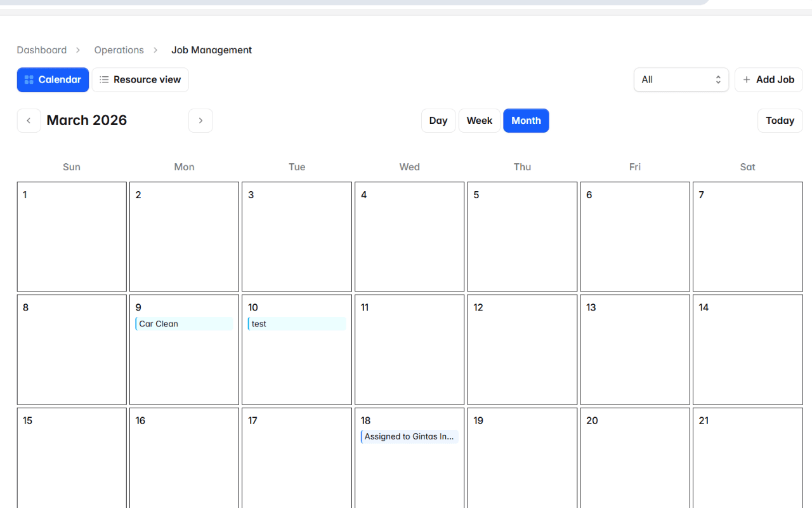Keep Month view selected
812x508 pixels.
pyautogui.click(x=526, y=121)
